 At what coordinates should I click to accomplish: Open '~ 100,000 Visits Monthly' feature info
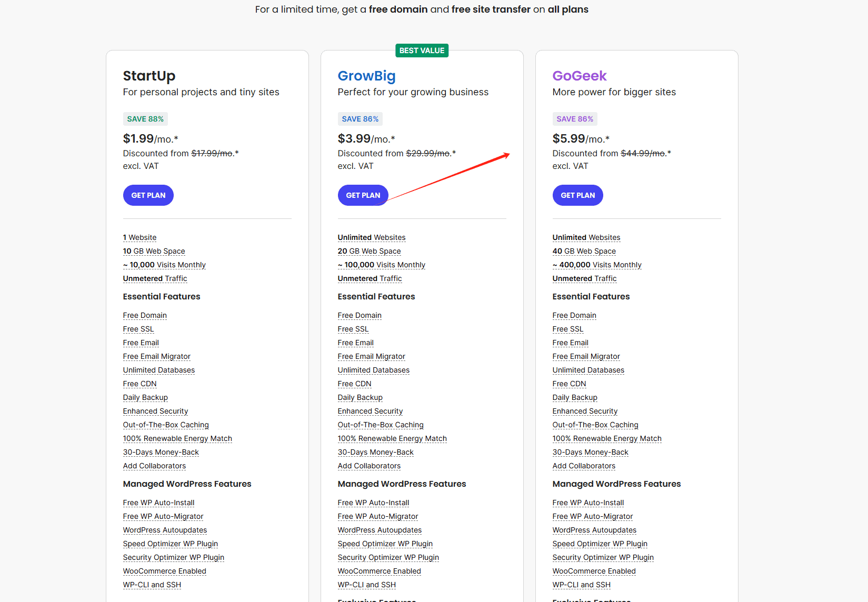click(x=382, y=265)
